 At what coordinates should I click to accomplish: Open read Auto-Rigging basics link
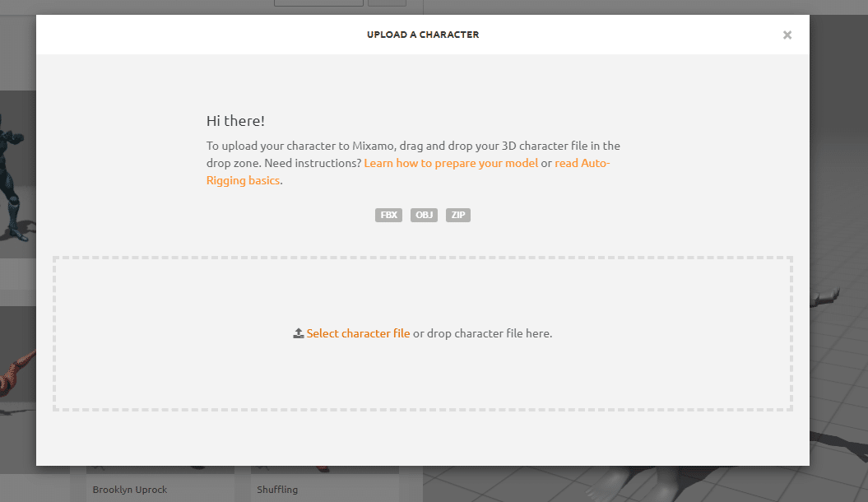582,163
